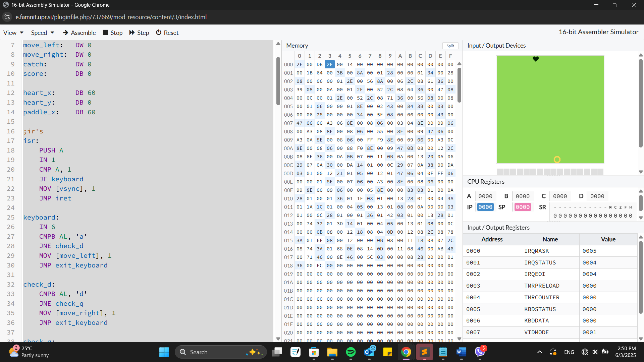Check battery status in the system tray
This screenshot has height=362, width=644.
[605, 352]
